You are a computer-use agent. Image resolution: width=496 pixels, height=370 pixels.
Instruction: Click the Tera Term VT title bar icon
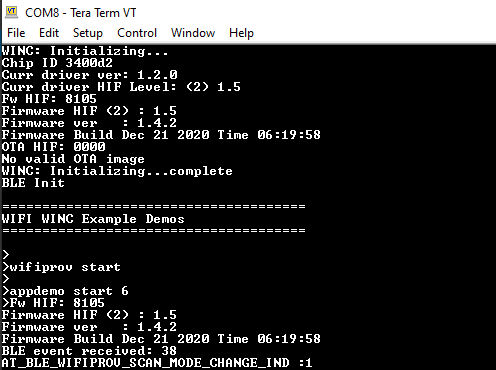click(x=12, y=12)
